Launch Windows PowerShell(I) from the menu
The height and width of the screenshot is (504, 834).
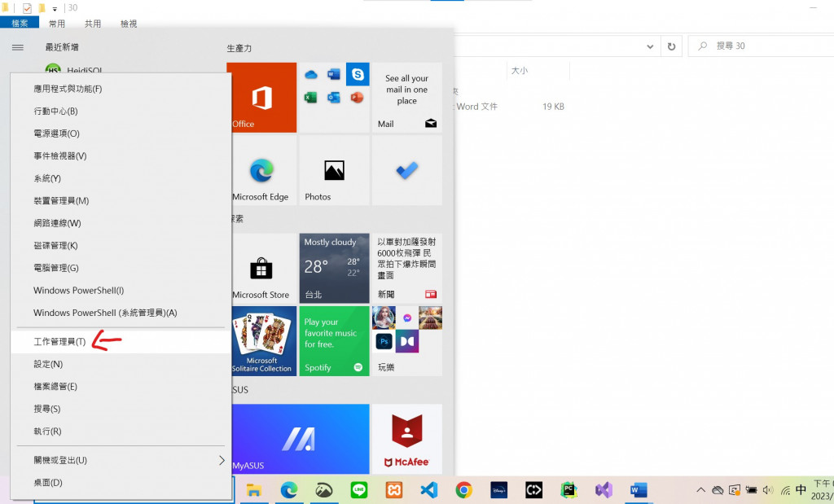(x=121, y=291)
